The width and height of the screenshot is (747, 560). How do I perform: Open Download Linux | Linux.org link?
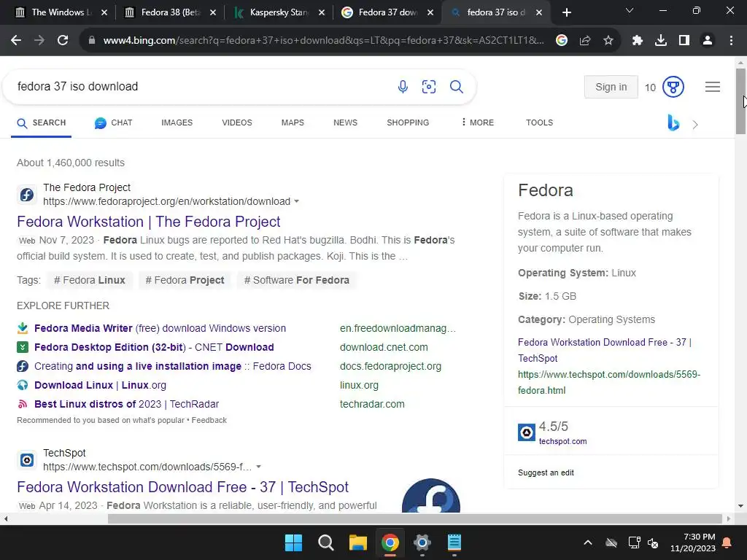(100, 385)
